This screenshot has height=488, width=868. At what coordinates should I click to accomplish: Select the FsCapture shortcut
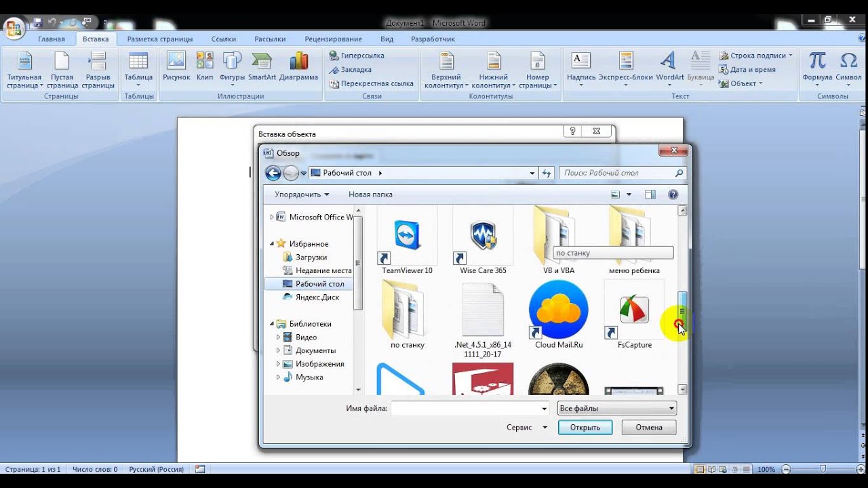tap(634, 314)
